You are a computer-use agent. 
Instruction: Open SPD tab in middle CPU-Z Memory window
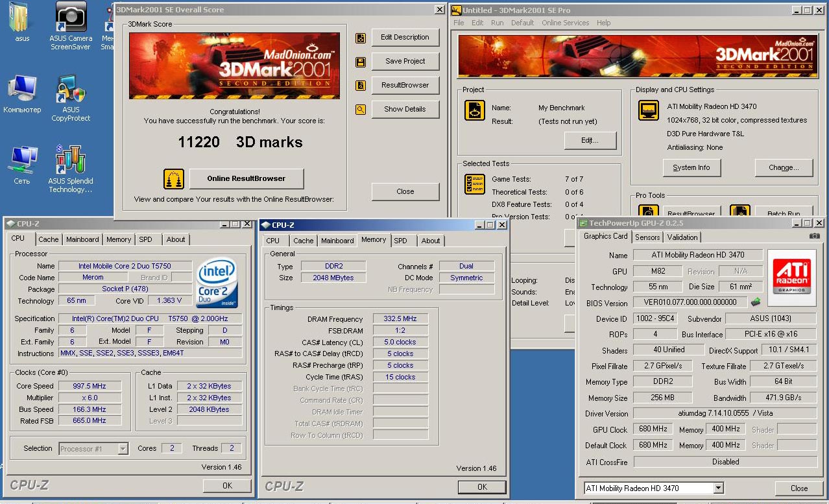[401, 241]
